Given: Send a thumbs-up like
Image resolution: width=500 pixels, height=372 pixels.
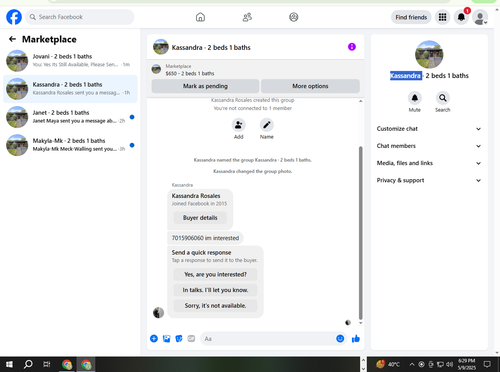Looking at the screenshot, I should (356, 339).
